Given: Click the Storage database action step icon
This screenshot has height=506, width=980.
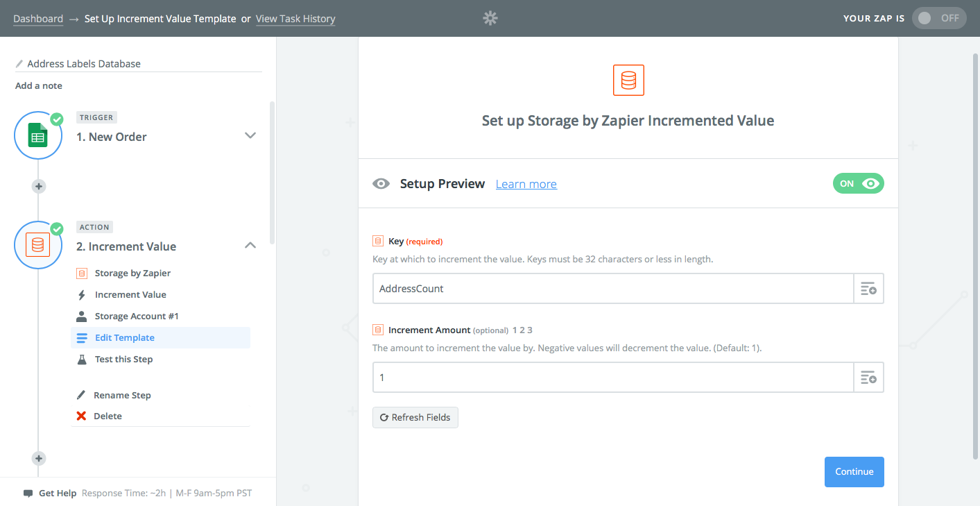Looking at the screenshot, I should pos(38,245).
